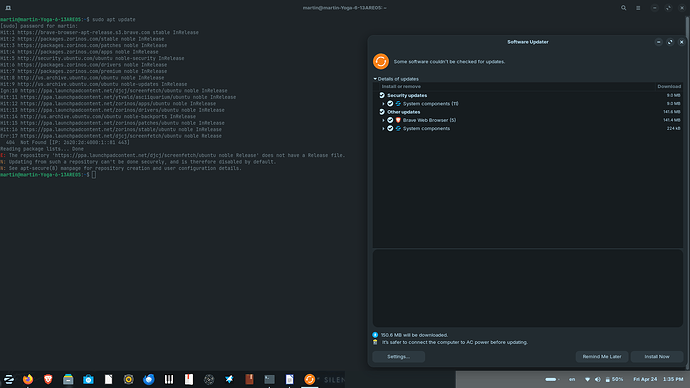The width and height of the screenshot is (690, 388).
Task: Click the Download column header
Action: (669, 87)
